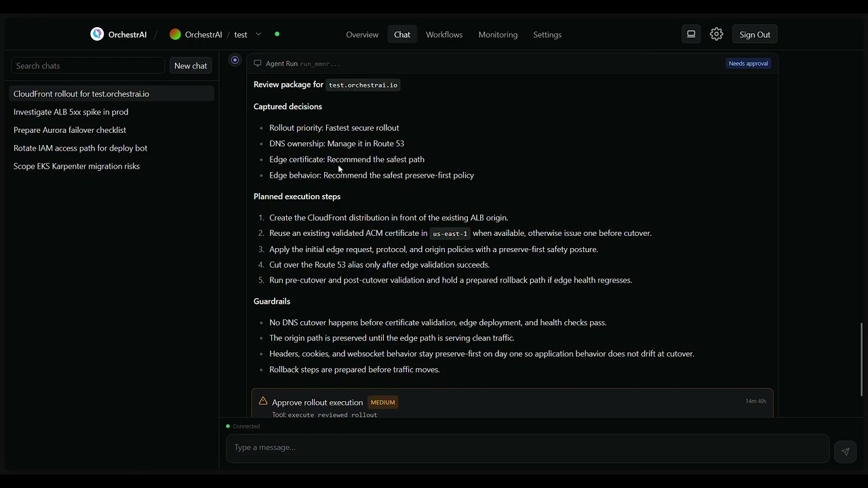868x488 pixels.
Task: Click the us-east-1 region code label
Action: pos(450,233)
